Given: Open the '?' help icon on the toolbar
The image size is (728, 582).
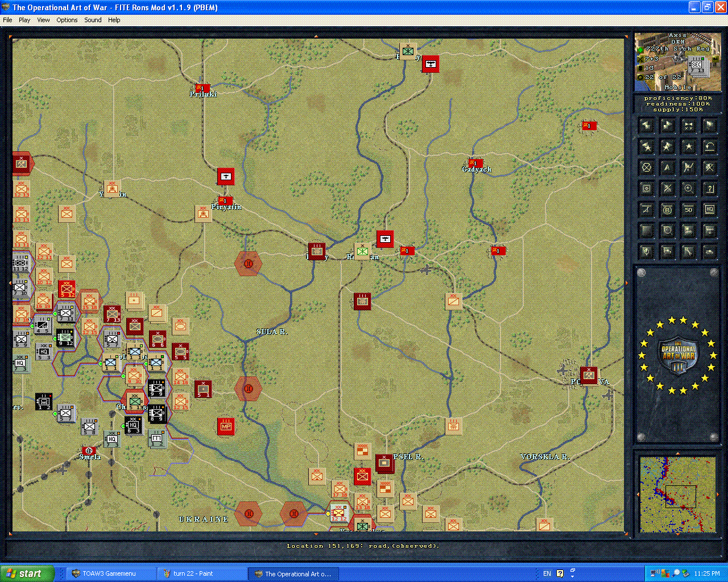Looking at the screenshot, I should pyautogui.click(x=709, y=188).
